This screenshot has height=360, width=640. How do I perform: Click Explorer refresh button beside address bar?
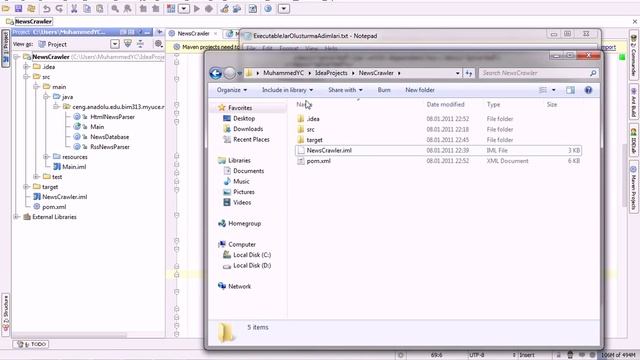[469, 73]
